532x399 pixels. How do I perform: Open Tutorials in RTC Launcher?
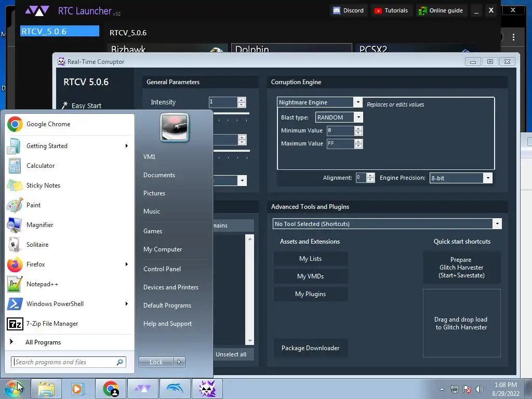[x=391, y=10]
